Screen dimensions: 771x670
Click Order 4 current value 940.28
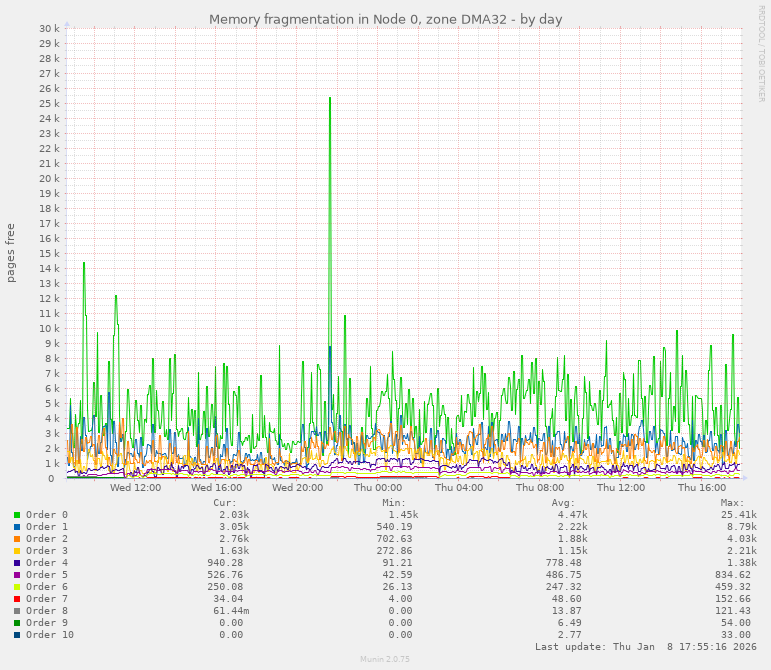click(x=225, y=563)
